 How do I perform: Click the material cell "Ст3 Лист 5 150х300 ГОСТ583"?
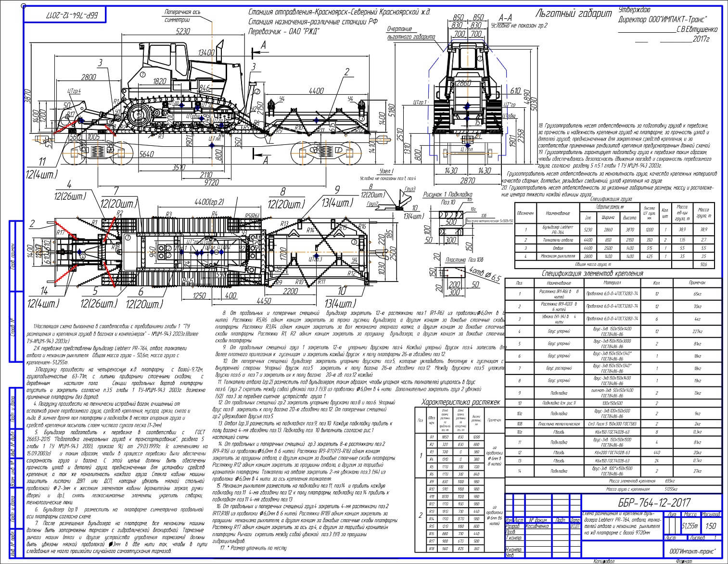[612, 424]
